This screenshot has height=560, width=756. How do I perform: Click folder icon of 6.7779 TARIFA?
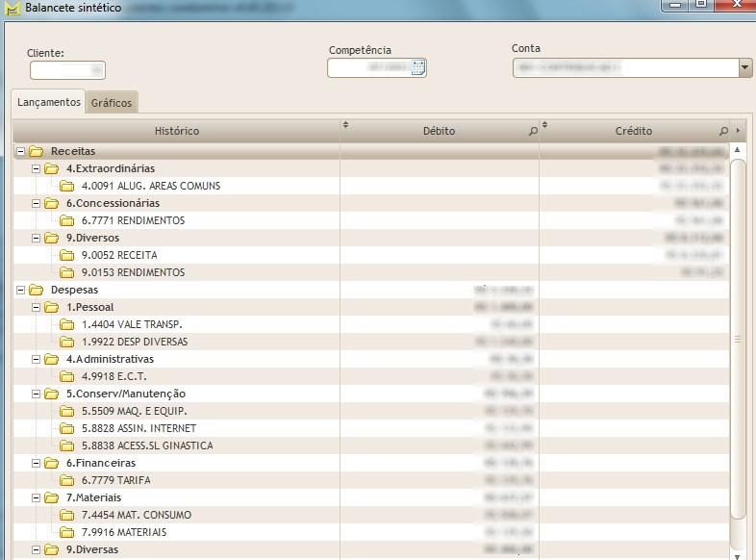[67, 480]
